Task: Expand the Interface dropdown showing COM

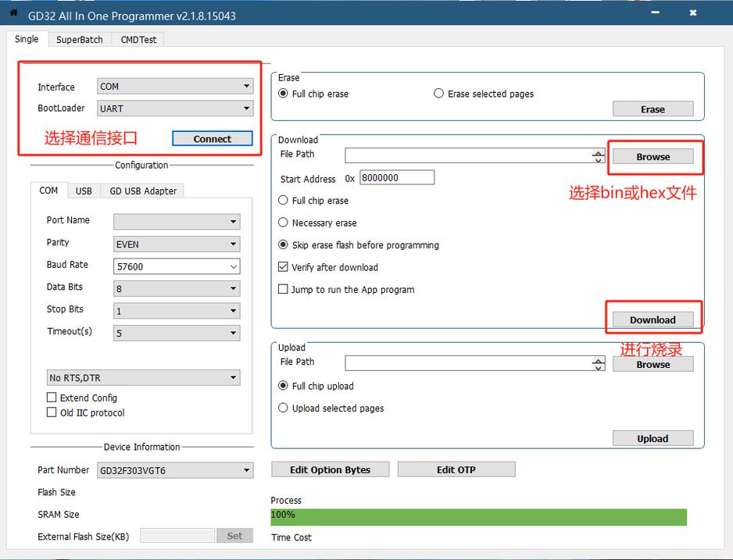Action: coord(175,87)
